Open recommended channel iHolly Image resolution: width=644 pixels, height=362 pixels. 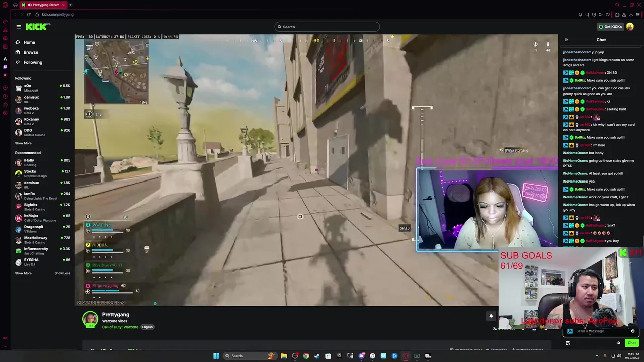[x=43, y=162]
